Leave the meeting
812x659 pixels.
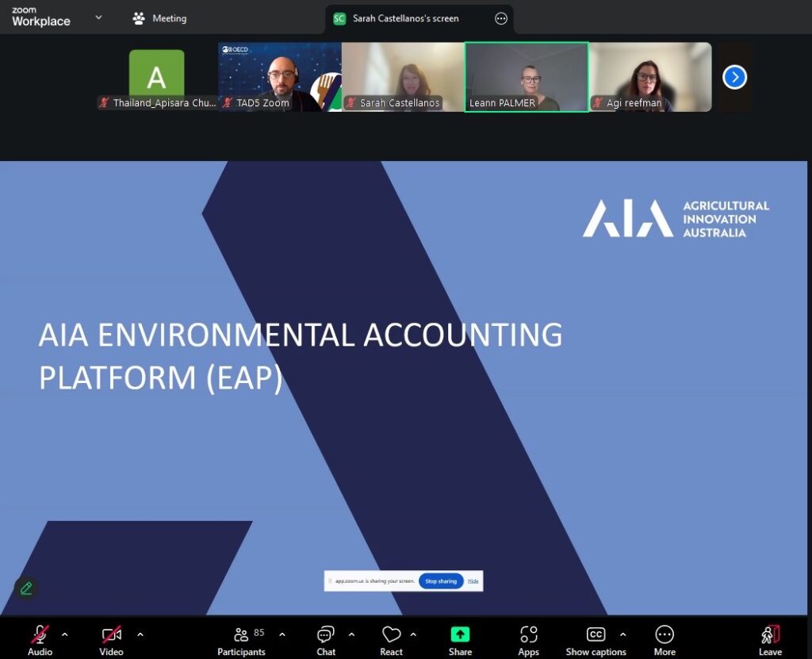pyautogui.click(x=770, y=635)
